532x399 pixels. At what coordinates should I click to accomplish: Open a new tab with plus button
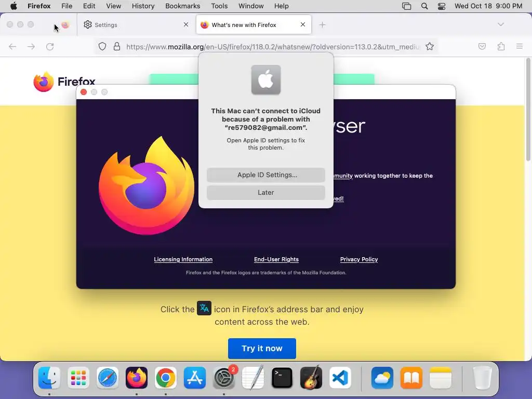322,25
